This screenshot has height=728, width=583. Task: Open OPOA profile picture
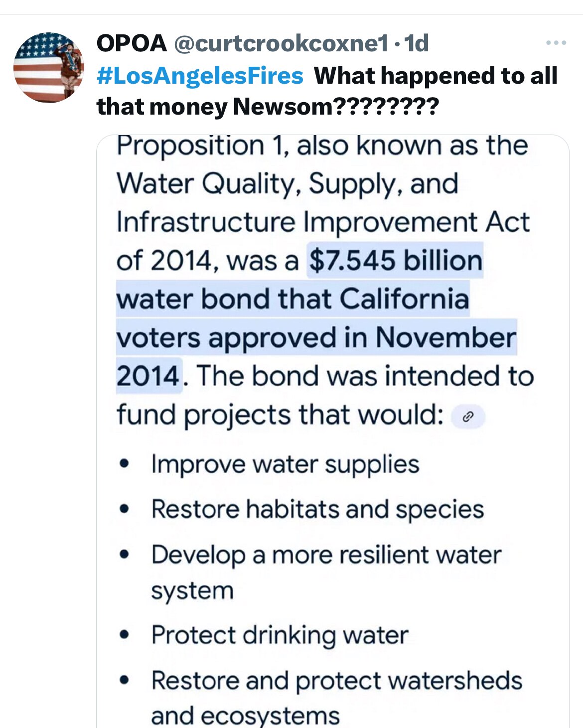(x=49, y=68)
